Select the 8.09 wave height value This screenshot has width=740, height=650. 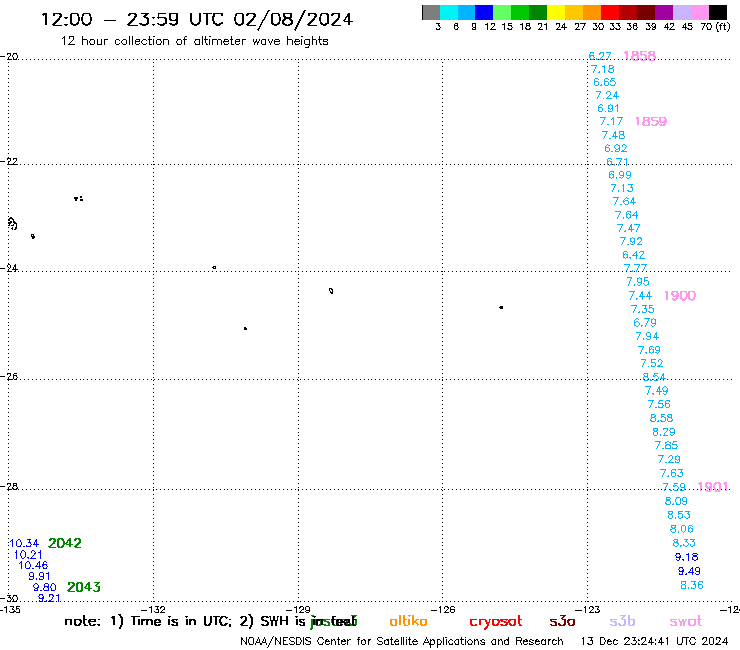[x=676, y=501]
